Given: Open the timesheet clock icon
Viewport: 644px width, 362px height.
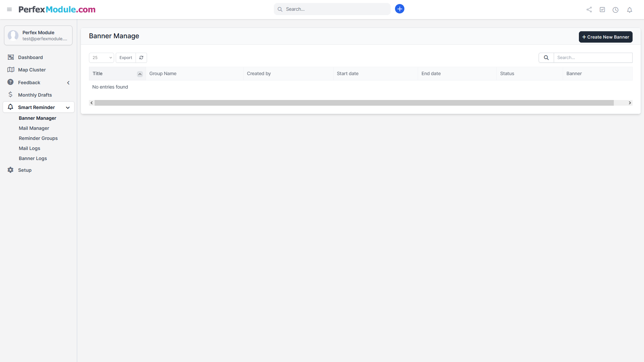Looking at the screenshot, I should click(x=615, y=10).
